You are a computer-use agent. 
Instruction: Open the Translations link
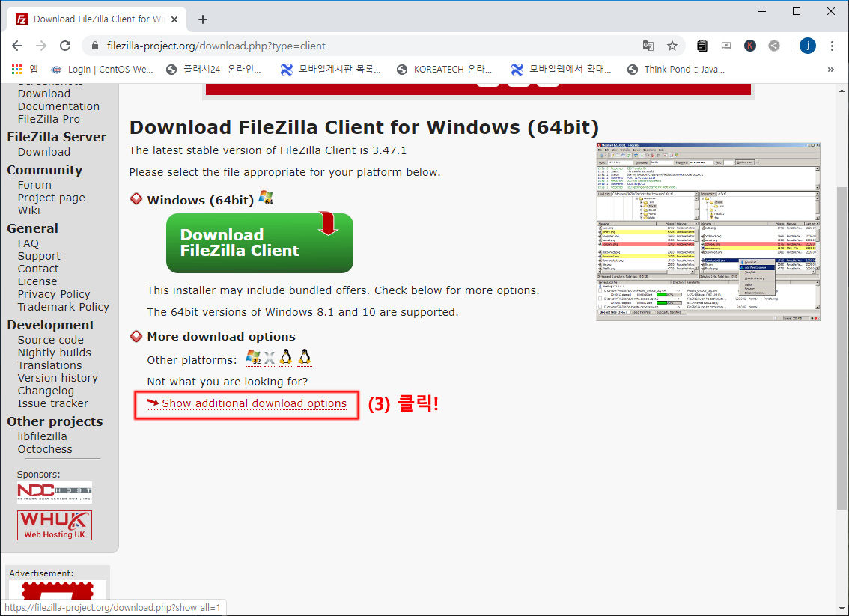pos(50,365)
